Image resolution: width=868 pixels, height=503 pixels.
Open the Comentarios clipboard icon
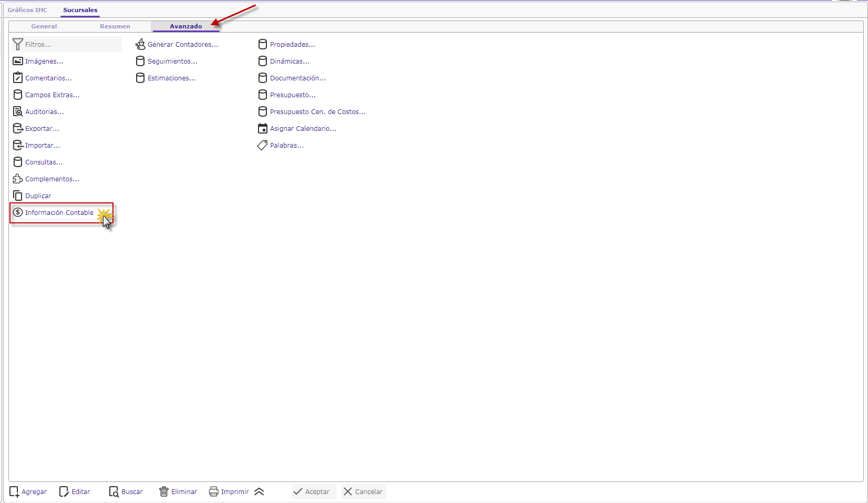pyautogui.click(x=18, y=78)
